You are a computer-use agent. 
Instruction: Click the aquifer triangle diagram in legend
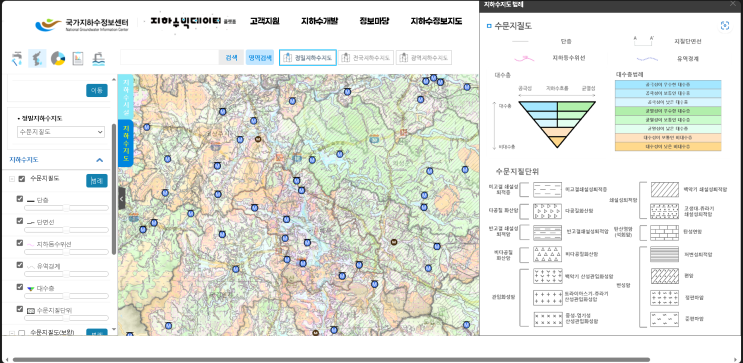[x=557, y=124]
